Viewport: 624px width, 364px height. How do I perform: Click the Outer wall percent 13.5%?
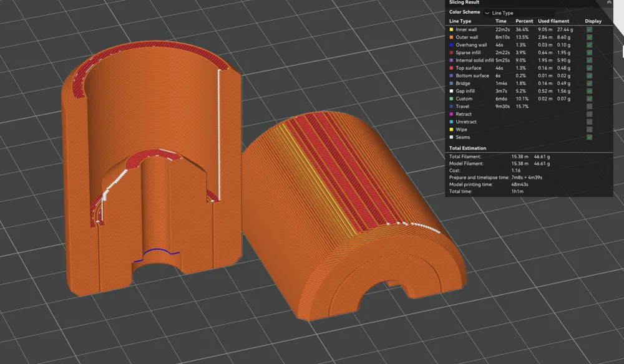[x=522, y=37]
